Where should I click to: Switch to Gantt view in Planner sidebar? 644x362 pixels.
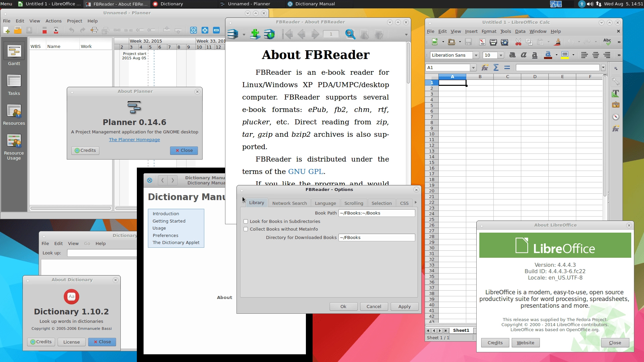[14, 54]
